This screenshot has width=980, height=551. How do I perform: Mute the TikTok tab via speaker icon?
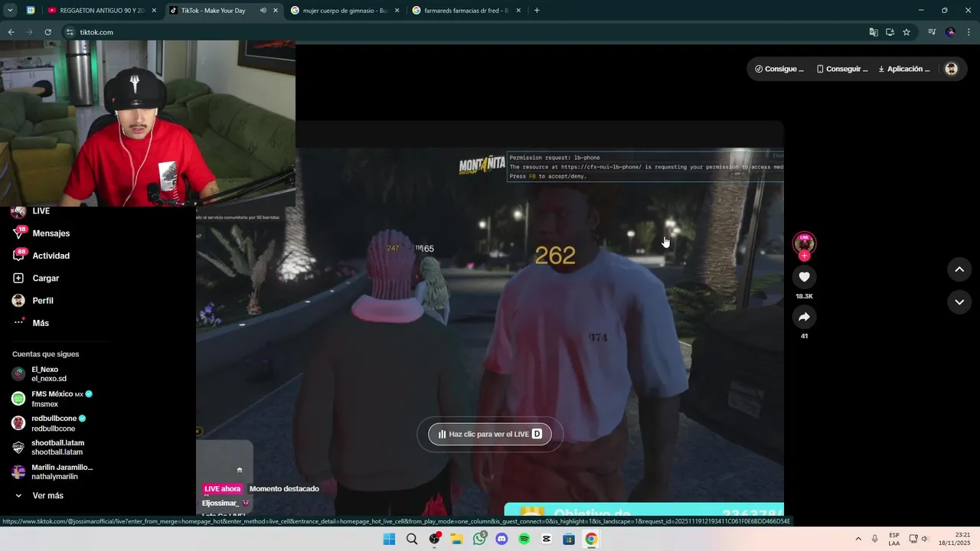point(263,11)
